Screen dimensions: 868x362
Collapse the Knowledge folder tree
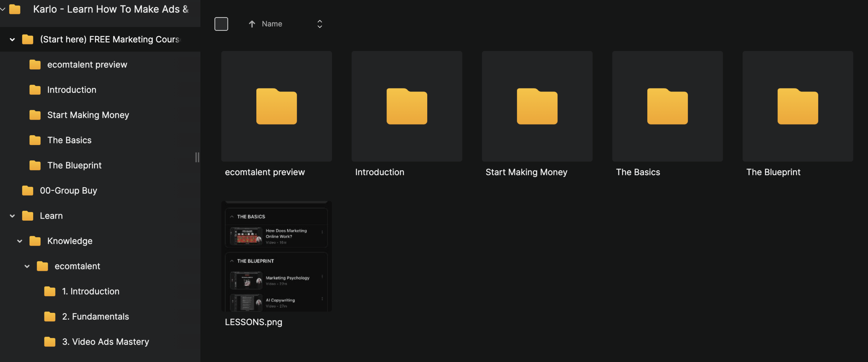pos(20,241)
